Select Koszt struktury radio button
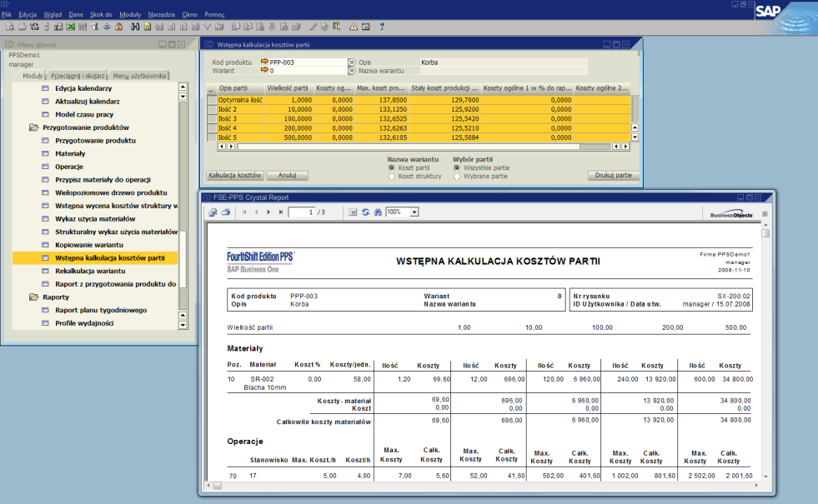 [x=392, y=177]
